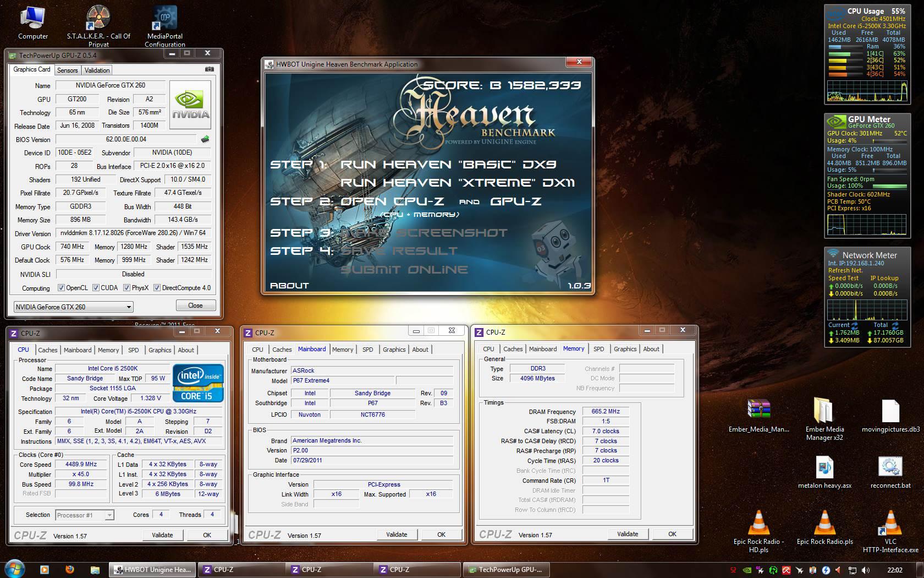The width and height of the screenshot is (924, 578).
Task: Open the Windows Start menu
Action: coord(14,569)
